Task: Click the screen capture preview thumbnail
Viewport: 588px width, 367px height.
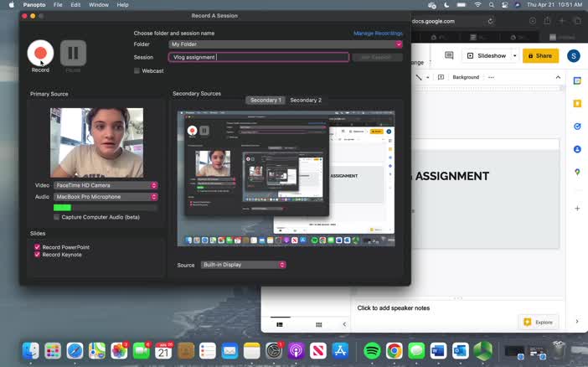Action: click(286, 178)
